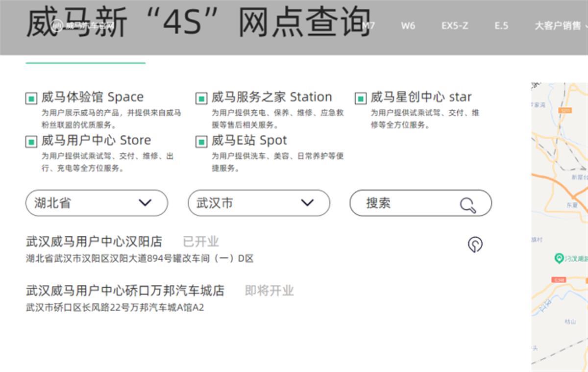Image resolution: width=588 pixels, height=372 pixels.
Task: Select the M7 menu item
Action: pyautogui.click(x=368, y=26)
